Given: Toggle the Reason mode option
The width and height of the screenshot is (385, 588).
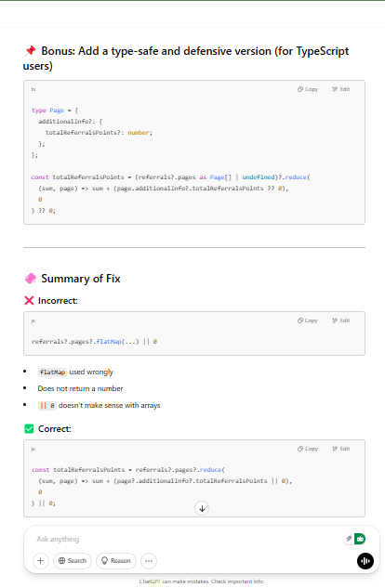Looking at the screenshot, I should (116, 561).
